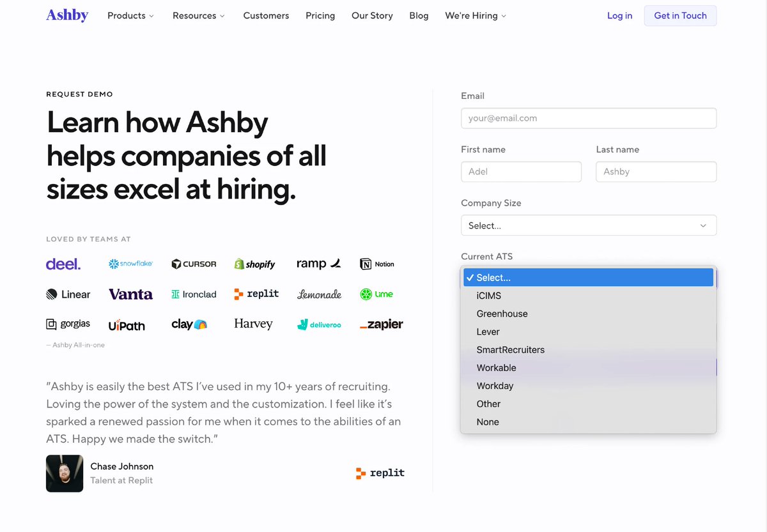This screenshot has height=532, width=767.
Task: Click the Chase Johnson name text
Action: (122, 466)
